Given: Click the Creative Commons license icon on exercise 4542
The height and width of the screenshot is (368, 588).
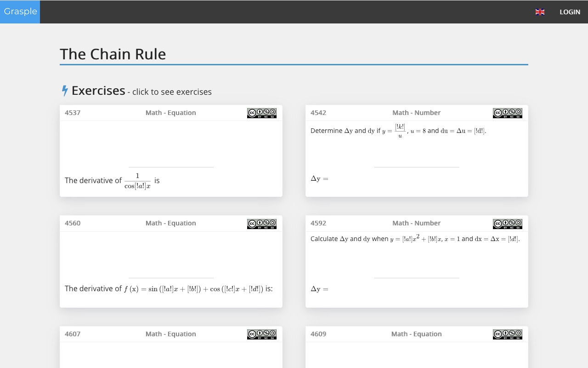Looking at the screenshot, I should pyautogui.click(x=507, y=113).
